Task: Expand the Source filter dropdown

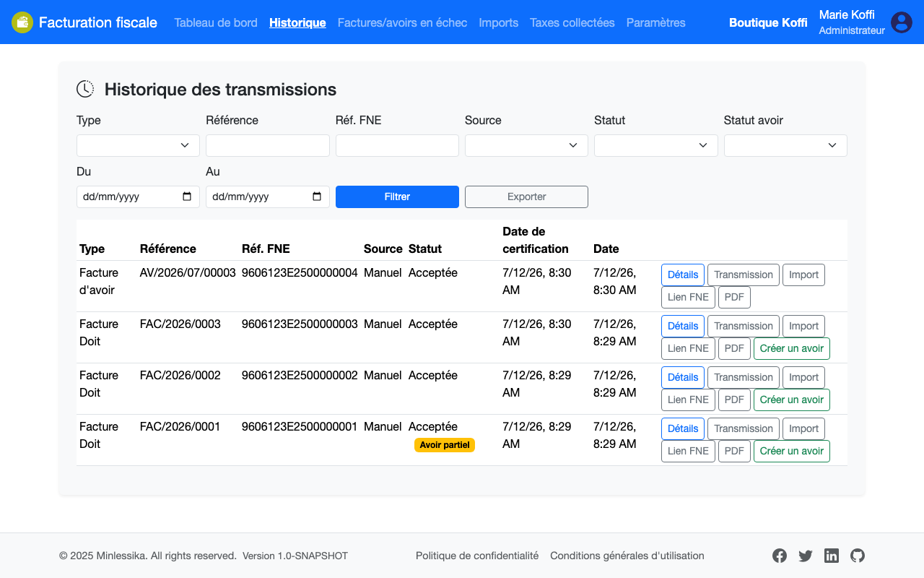Action: pyautogui.click(x=526, y=145)
